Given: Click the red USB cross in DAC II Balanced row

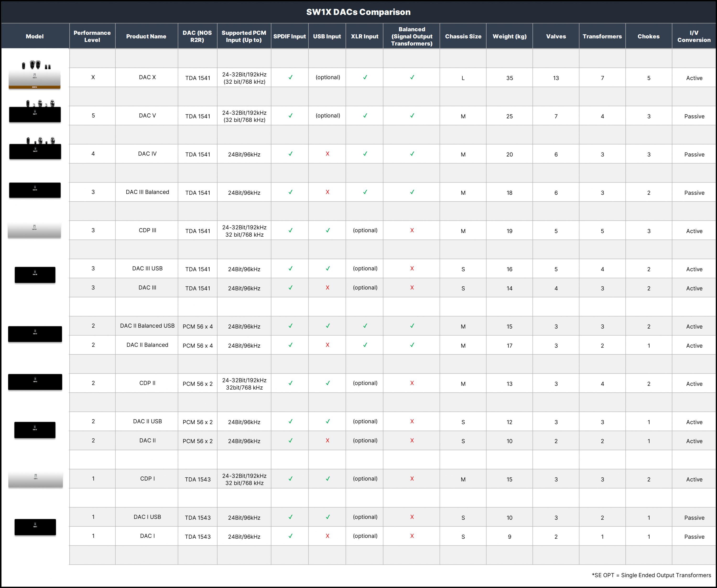Looking at the screenshot, I should pos(327,345).
